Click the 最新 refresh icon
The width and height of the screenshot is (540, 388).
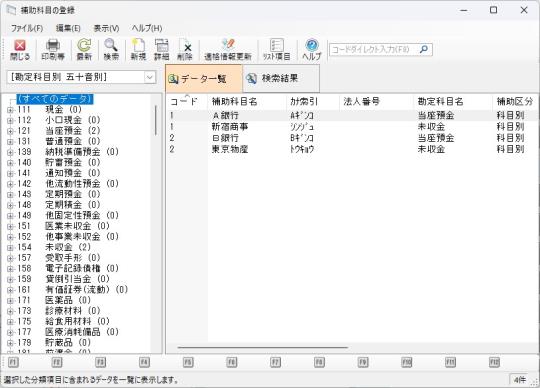pyautogui.click(x=84, y=50)
